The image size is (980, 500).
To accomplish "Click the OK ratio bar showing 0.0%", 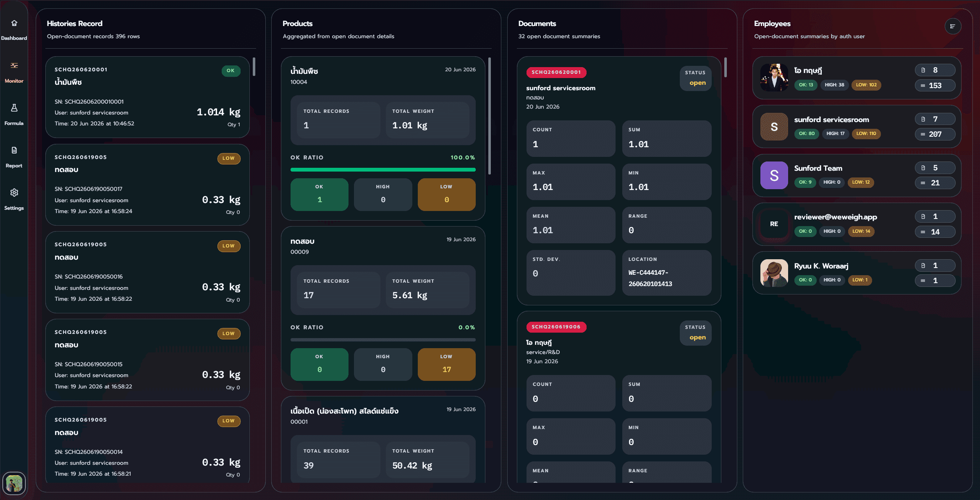I will (383, 340).
